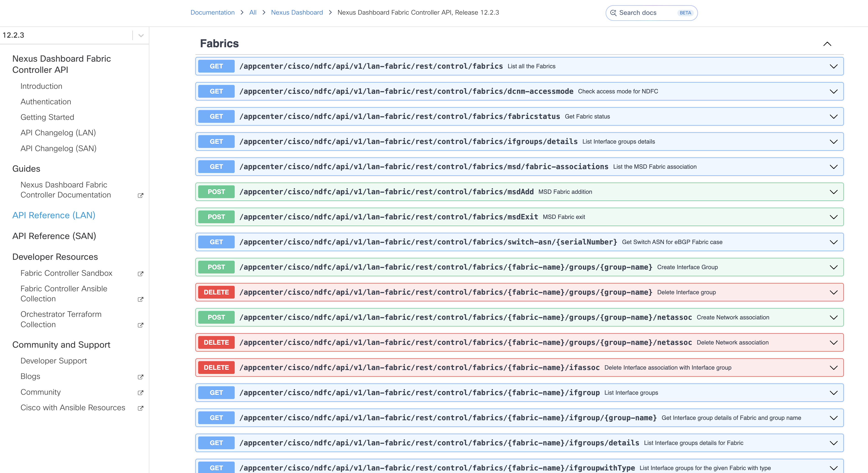Expand the fabricstatus endpoint chevron
The height and width of the screenshot is (473, 868).
[x=834, y=117]
